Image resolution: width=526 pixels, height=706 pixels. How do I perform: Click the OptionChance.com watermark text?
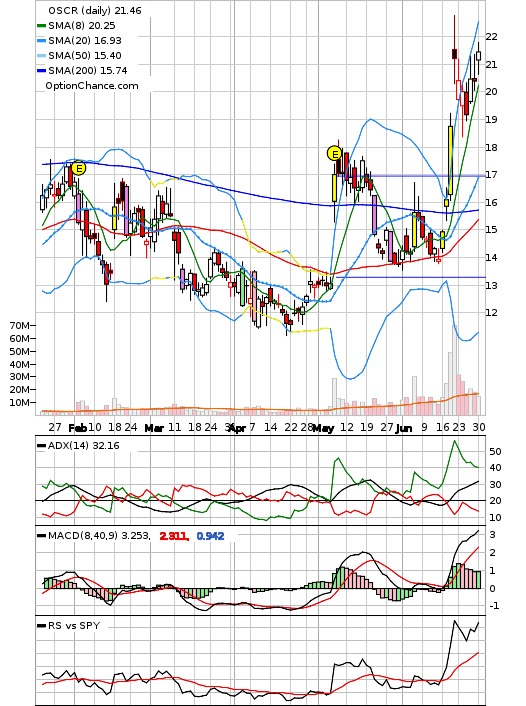(92, 86)
